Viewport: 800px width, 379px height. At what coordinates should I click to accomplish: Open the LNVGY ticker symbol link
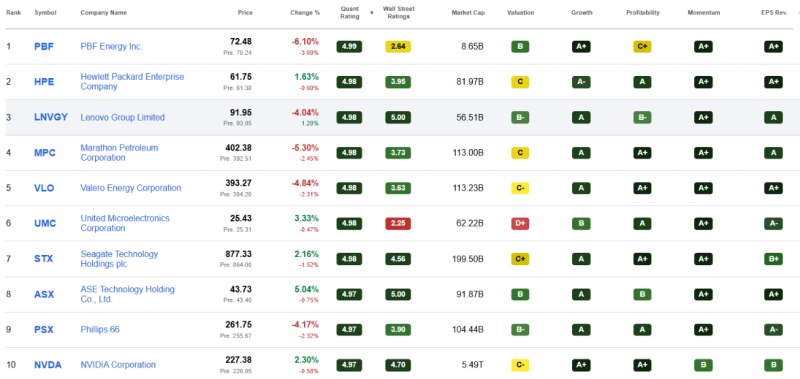click(x=51, y=117)
